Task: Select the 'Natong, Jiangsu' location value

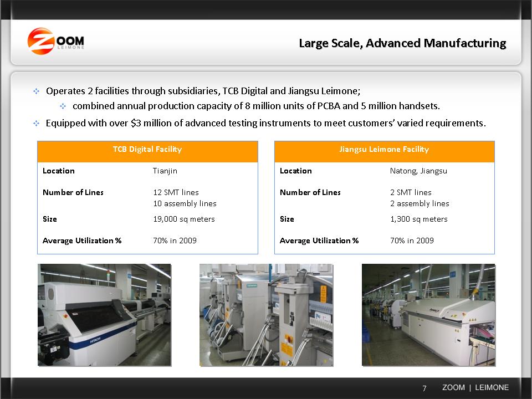Action: 418,171
